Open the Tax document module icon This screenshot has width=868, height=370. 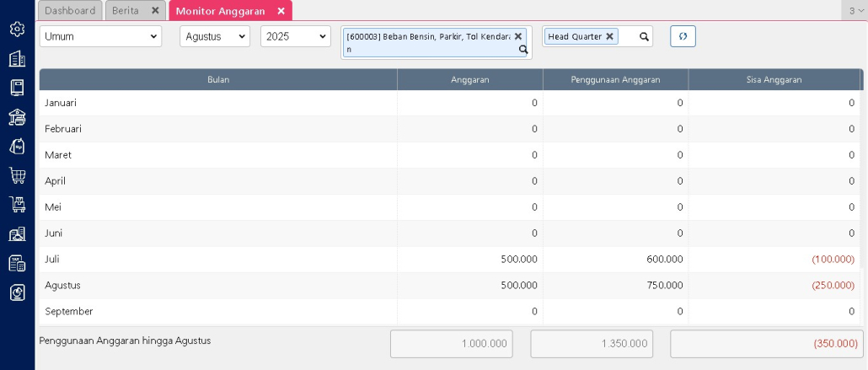(x=16, y=263)
